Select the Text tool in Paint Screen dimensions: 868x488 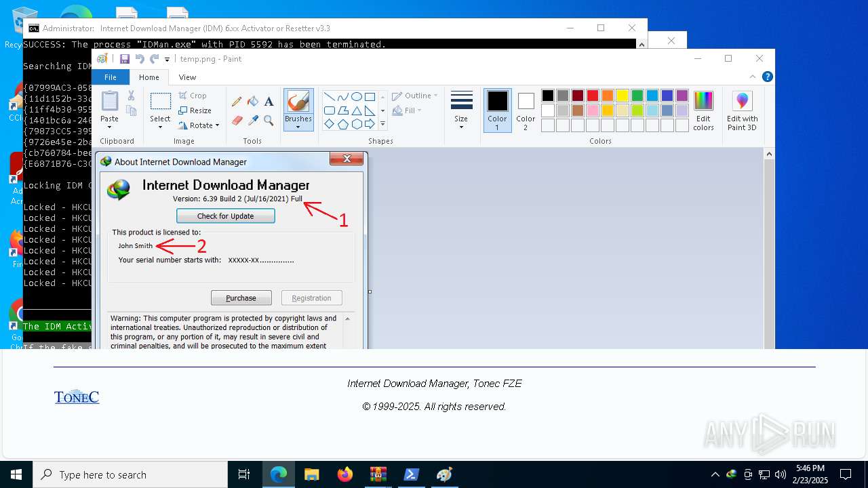[x=269, y=102]
